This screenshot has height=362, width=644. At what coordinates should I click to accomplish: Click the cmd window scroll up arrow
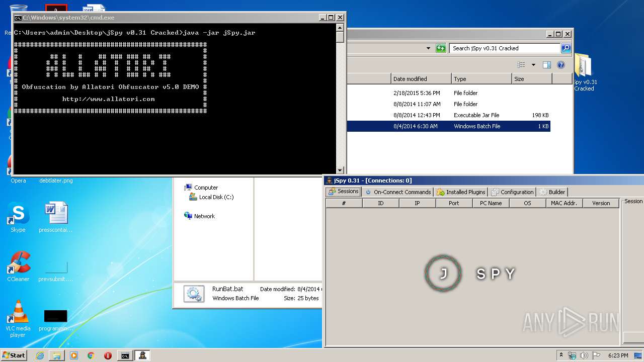tap(340, 29)
